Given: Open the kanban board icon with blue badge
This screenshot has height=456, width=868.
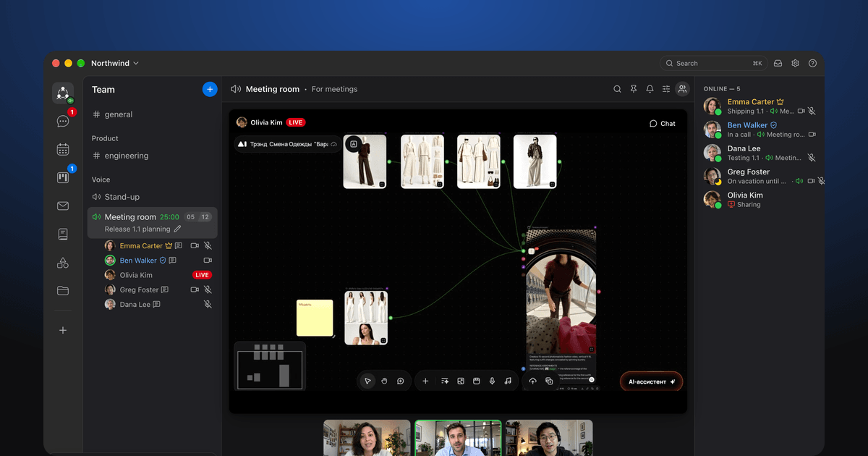Looking at the screenshot, I should [x=63, y=177].
